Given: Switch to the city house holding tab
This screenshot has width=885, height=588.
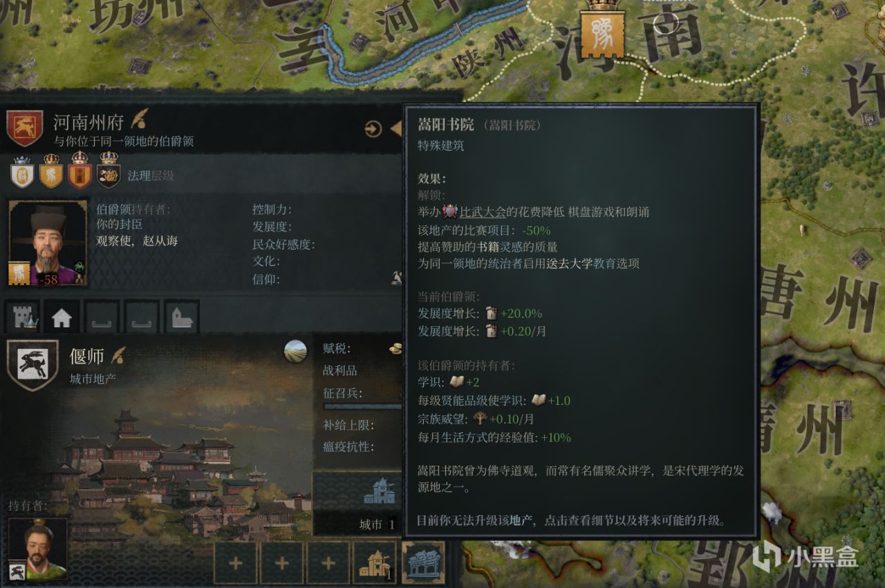Looking at the screenshot, I should click(62, 317).
